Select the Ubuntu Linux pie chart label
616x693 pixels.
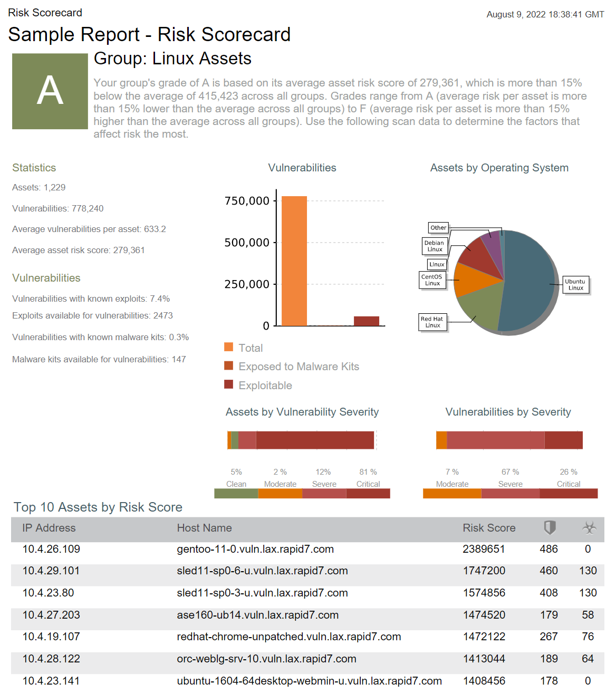pyautogui.click(x=575, y=285)
